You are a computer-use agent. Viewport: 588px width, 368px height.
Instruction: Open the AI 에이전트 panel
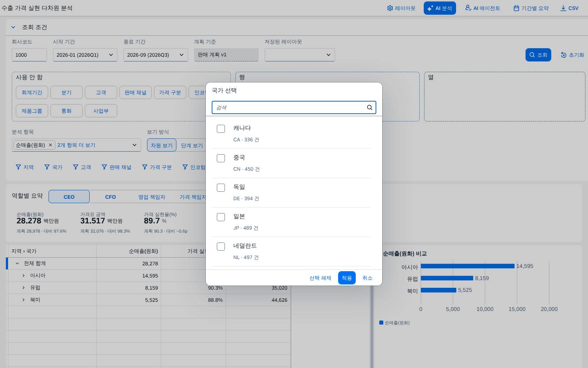click(x=483, y=8)
